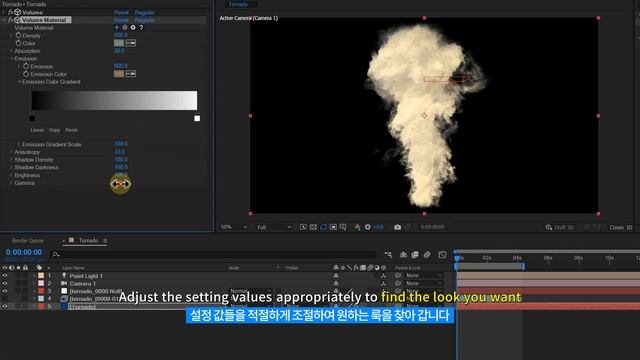
Task: Click the snapshot camera icon in the viewer
Action: pyautogui.click(x=397, y=227)
